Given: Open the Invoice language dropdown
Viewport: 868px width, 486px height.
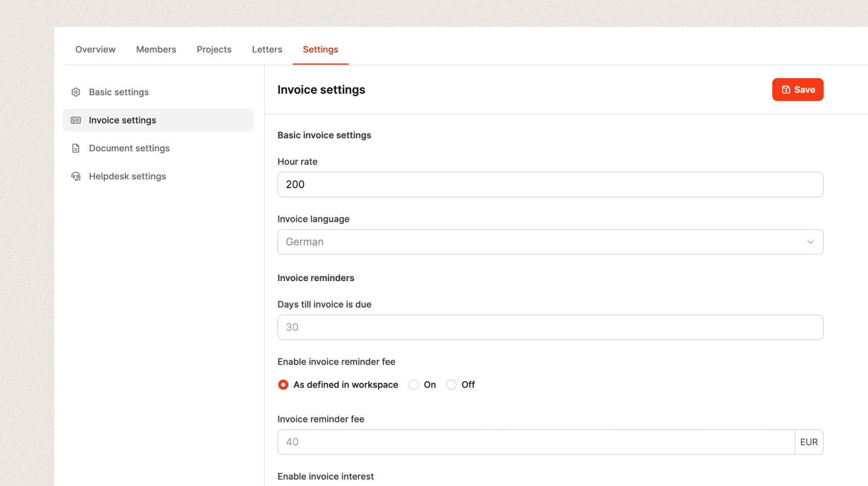Looking at the screenshot, I should coord(550,242).
